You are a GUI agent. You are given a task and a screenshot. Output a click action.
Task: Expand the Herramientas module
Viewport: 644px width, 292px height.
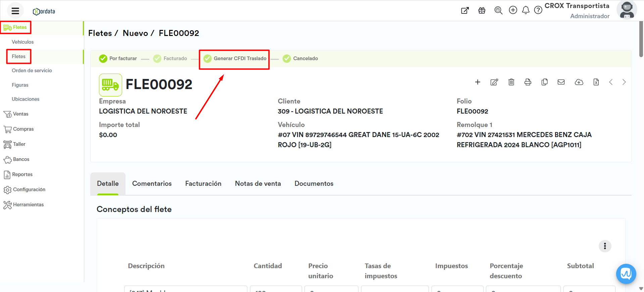click(x=23, y=205)
